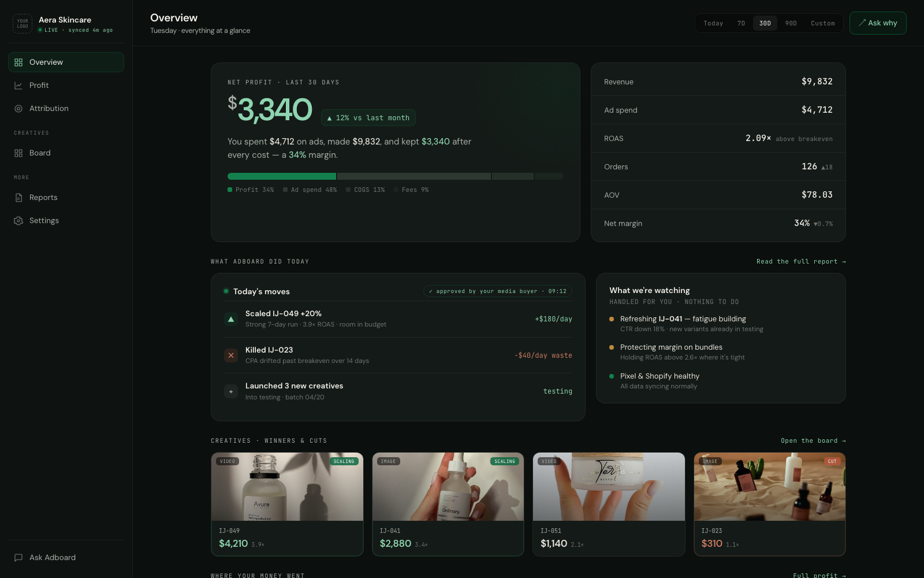Click the Revenue $9,832 row
The width and height of the screenshot is (924, 578).
pos(718,81)
